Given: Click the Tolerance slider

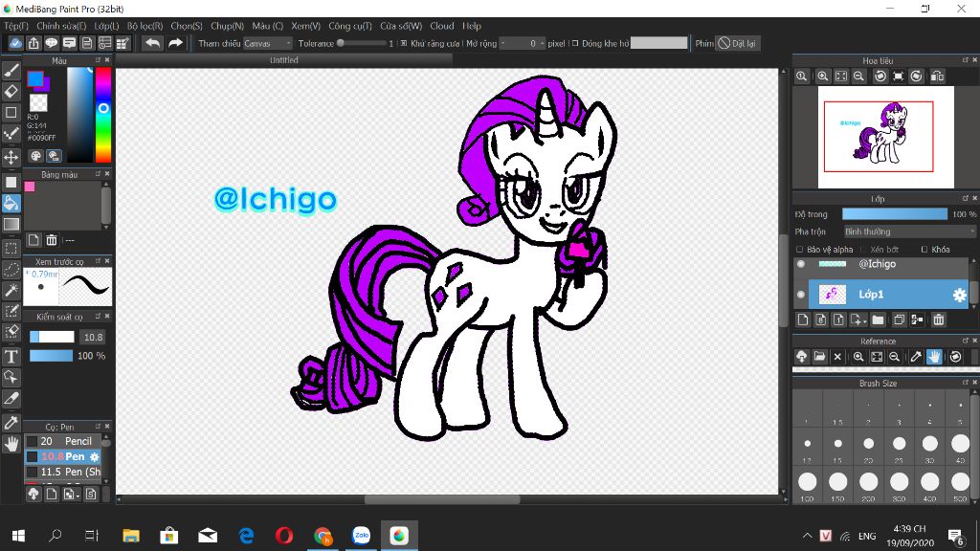Looking at the screenshot, I should pos(361,43).
